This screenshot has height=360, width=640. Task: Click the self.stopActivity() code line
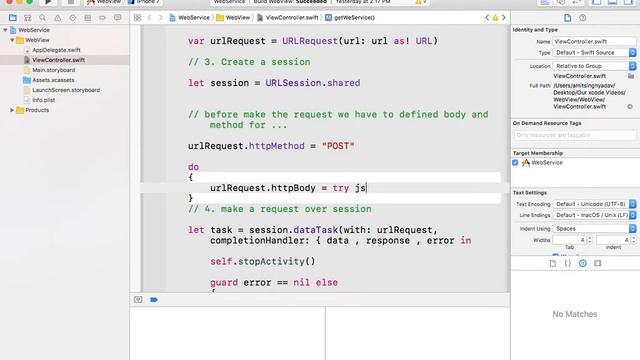pyautogui.click(x=263, y=261)
